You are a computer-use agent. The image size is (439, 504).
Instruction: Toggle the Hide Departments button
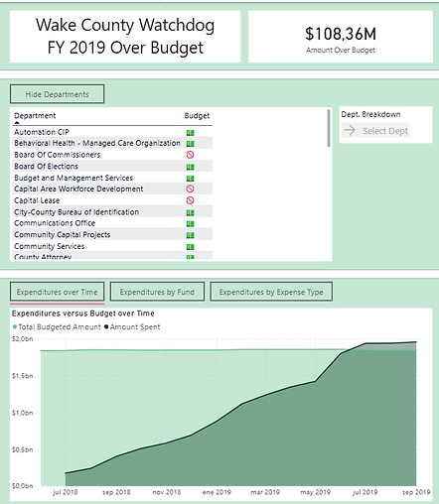click(58, 94)
